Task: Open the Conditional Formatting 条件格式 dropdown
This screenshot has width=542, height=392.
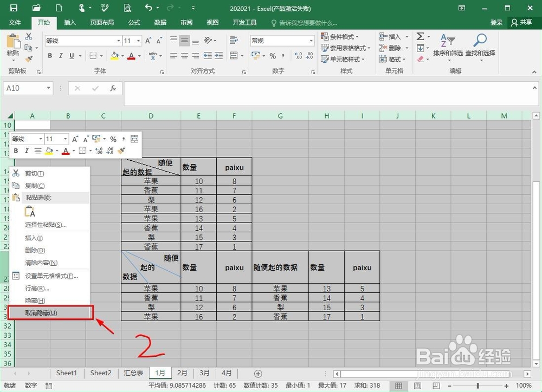Action: coord(339,37)
